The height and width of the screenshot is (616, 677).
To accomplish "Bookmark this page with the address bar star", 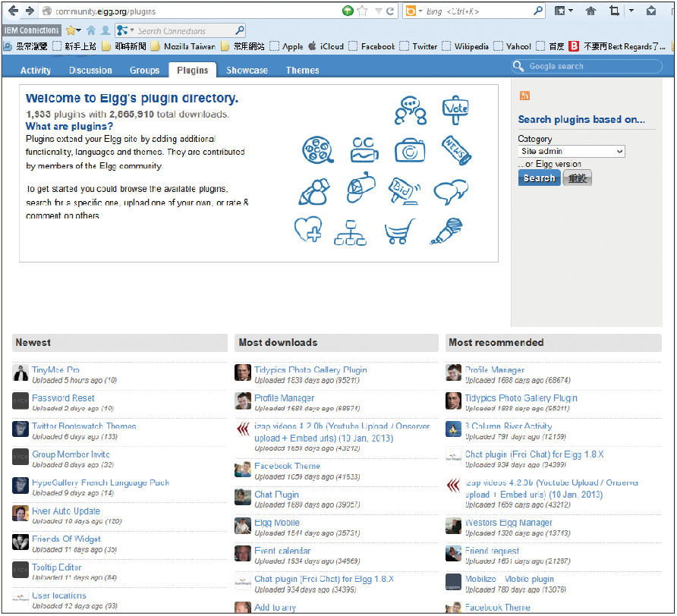I will 362,11.
